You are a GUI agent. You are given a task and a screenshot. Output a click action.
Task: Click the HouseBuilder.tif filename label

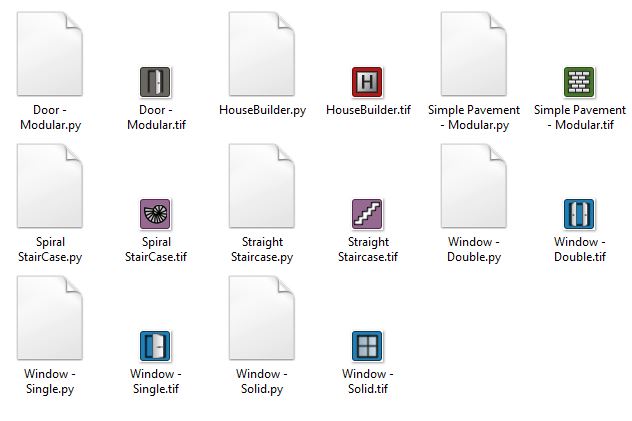368,110
